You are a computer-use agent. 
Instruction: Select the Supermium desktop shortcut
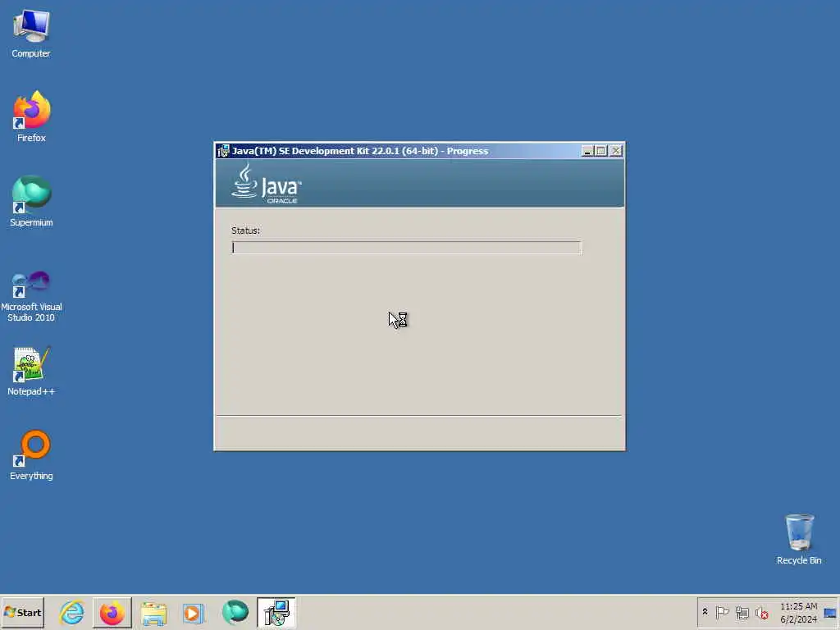pos(31,202)
